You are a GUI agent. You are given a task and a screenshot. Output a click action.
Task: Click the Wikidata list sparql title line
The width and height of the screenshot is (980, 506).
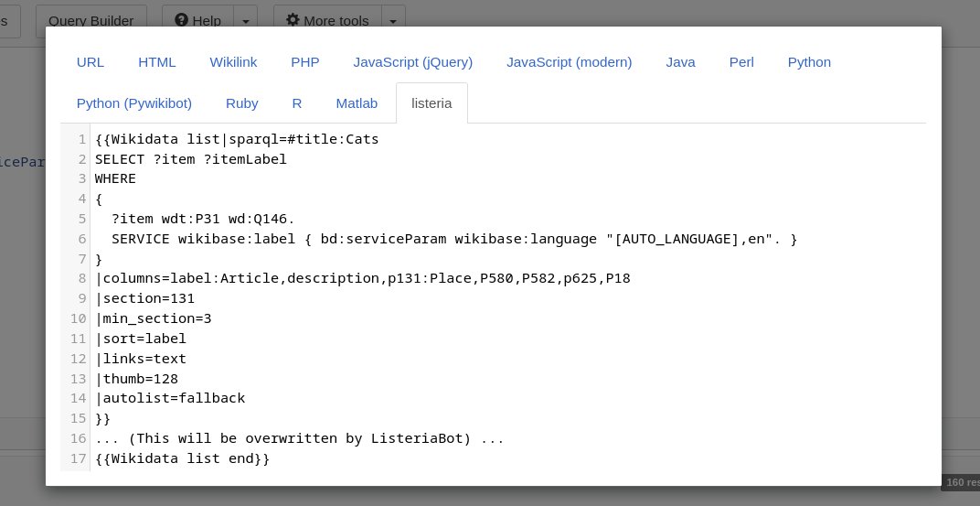coord(237,139)
